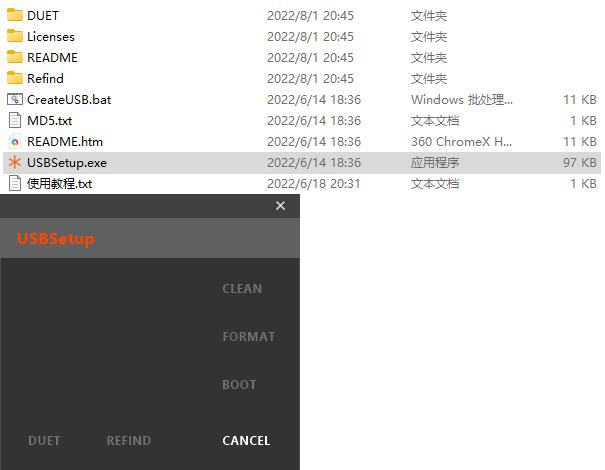Select the DUET folder name

43,15
